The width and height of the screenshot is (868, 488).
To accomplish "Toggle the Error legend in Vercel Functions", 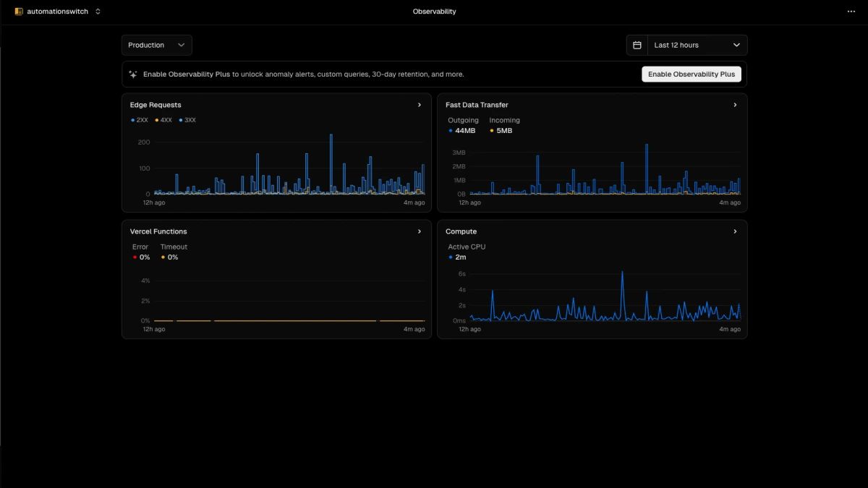I will coord(140,252).
